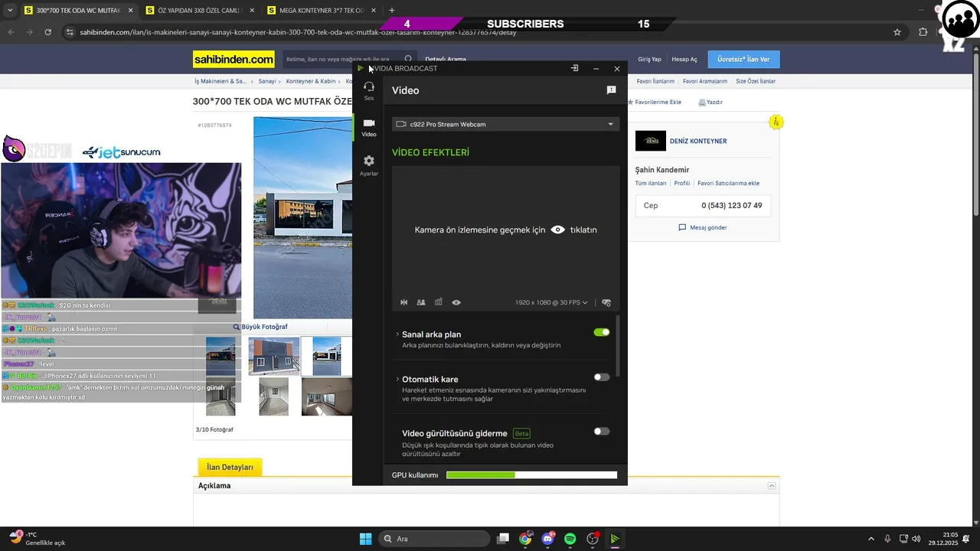Open the Ses audio section in NVIDIA Broadcast
The width and height of the screenshot is (980, 551).
(x=369, y=90)
